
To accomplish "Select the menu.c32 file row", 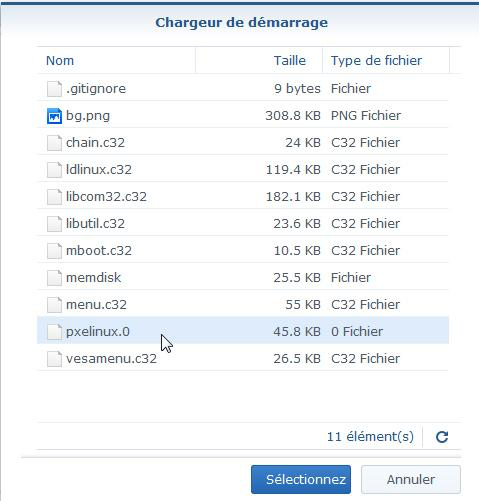I will [x=243, y=305].
